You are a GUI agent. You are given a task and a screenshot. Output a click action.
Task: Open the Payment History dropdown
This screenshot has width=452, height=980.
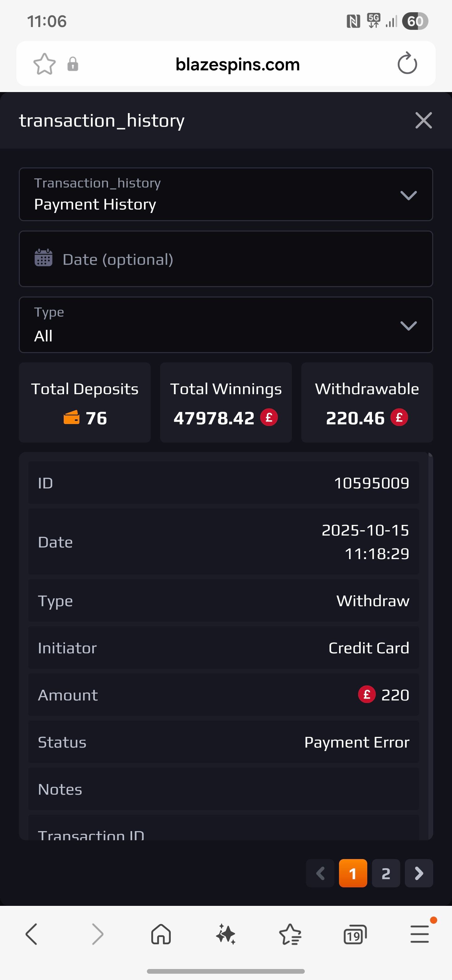226,194
